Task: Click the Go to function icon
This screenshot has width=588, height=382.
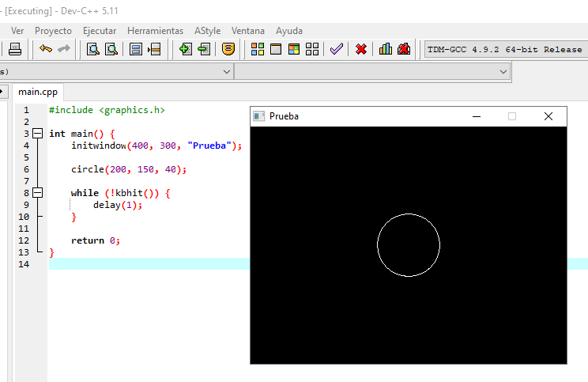Action: pos(136,49)
